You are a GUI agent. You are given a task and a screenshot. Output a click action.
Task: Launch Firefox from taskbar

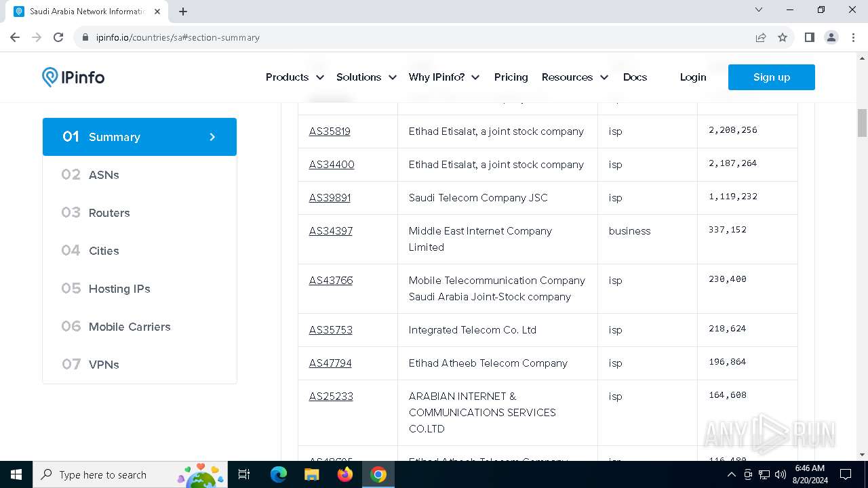pos(345,474)
